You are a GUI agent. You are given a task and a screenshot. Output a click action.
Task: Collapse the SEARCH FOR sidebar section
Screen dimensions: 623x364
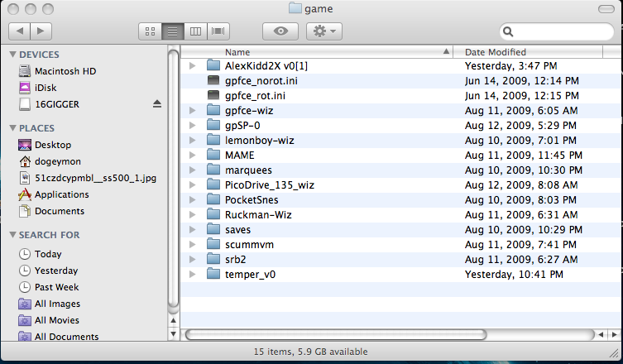tap(12, 236)
